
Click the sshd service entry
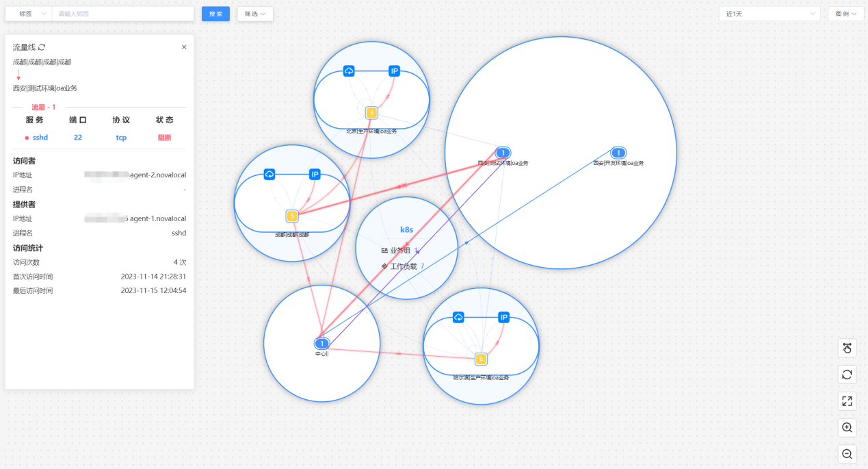point(40,138)
